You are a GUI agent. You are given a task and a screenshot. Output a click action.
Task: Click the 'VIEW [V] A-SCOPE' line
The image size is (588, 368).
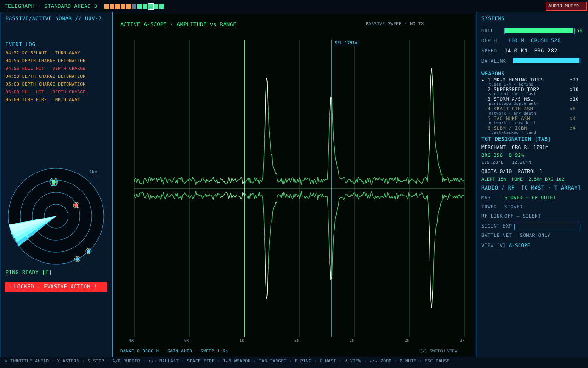(506, 246)
